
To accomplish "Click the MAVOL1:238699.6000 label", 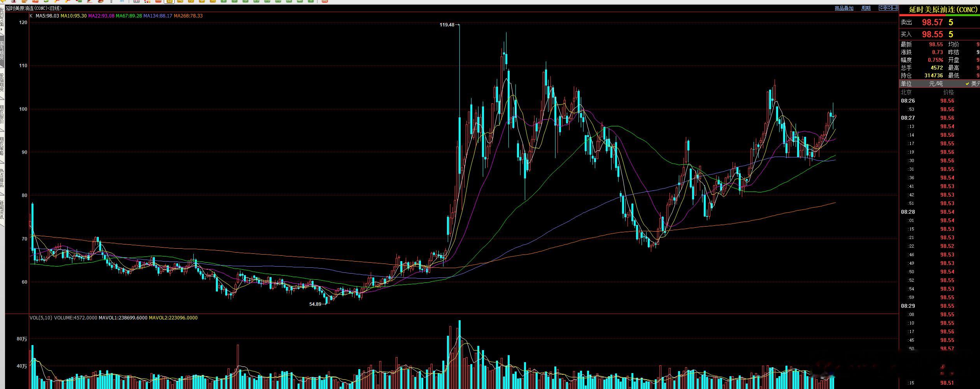I will (123, 318).
